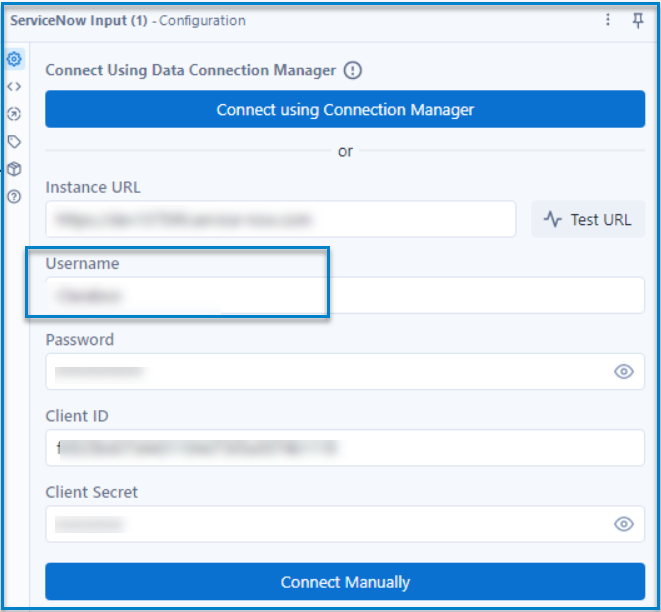Click the Test URL button
Screen dimensions: 661x612
pos(588,219)
